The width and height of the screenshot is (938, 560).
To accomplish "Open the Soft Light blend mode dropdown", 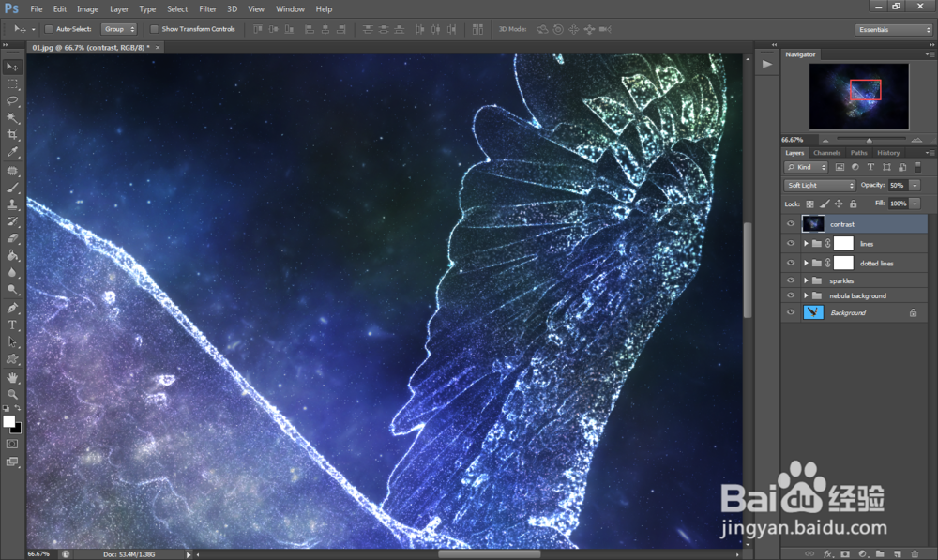I will (820, 186).
